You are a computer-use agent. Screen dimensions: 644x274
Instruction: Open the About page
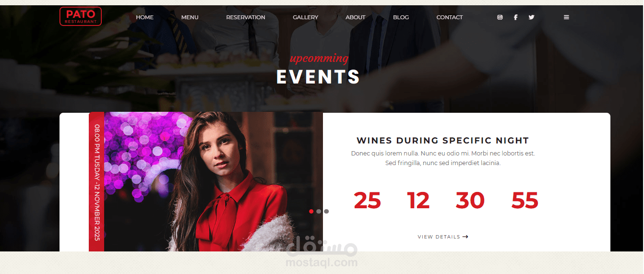pos(356,17)
